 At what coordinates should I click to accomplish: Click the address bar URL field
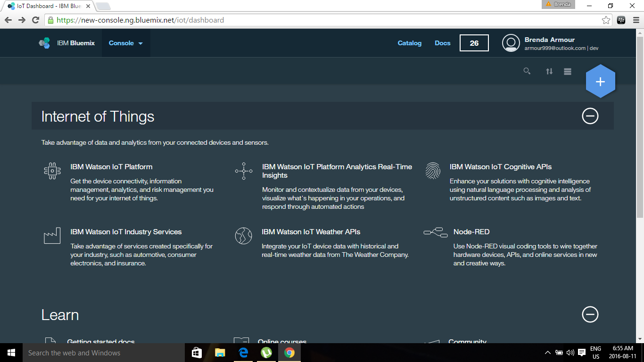328,20
